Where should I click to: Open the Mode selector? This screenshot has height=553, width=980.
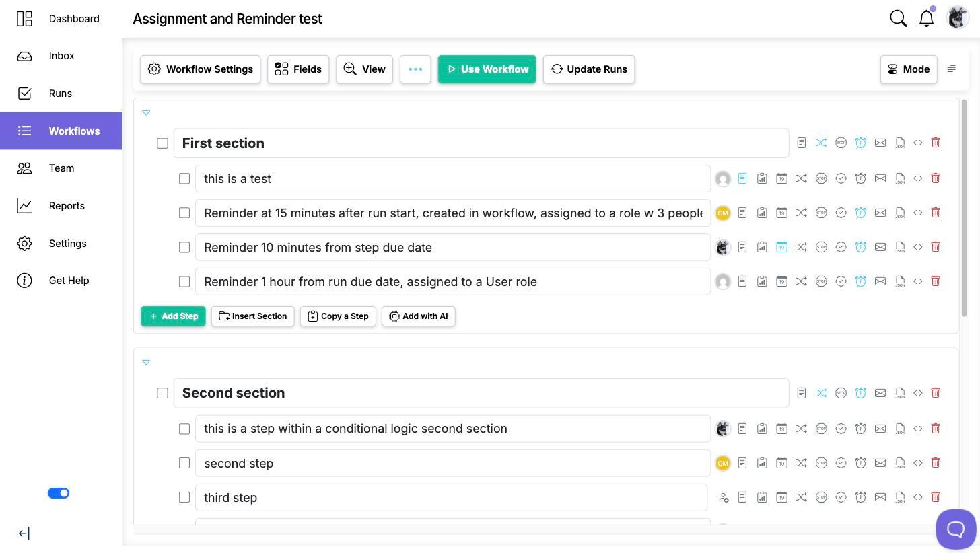[x=909, y=69]
